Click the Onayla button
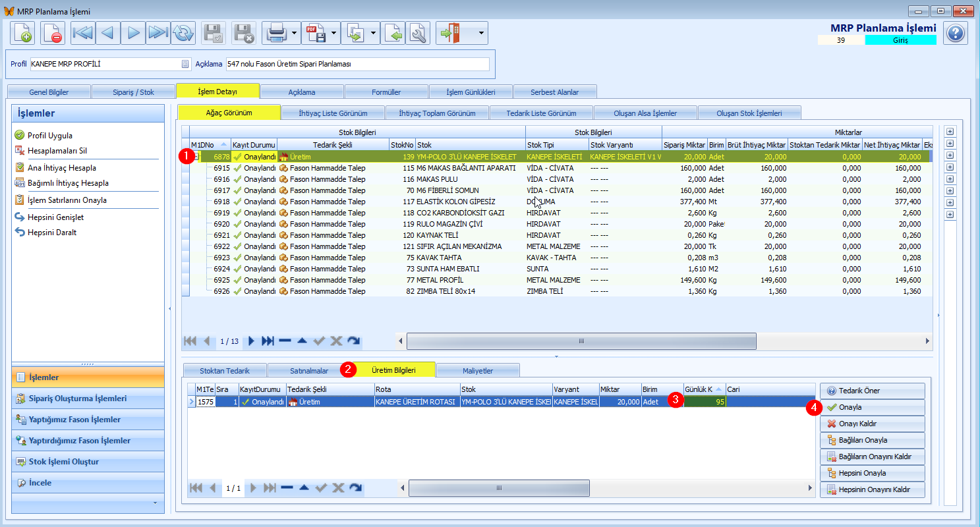This screenshot has width=980, height=527. click(x=872, y=407)
